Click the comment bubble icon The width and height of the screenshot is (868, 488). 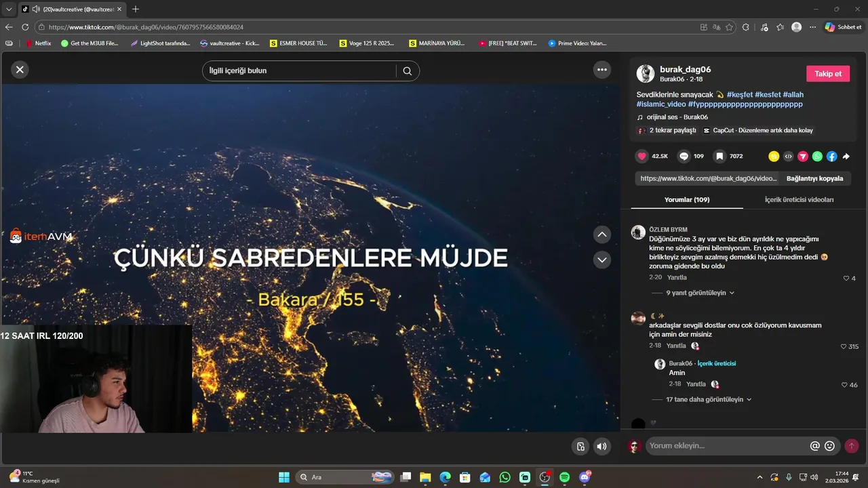click(x=684, y=156)
